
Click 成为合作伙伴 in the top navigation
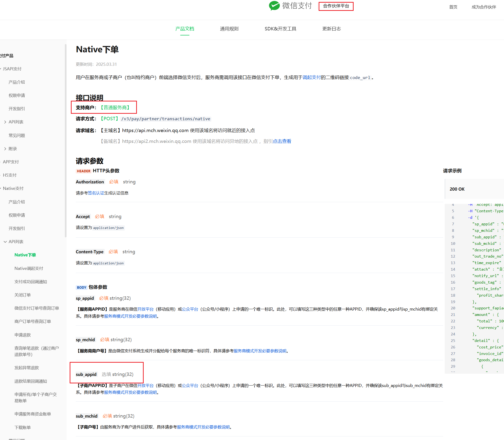coord(484,7)
